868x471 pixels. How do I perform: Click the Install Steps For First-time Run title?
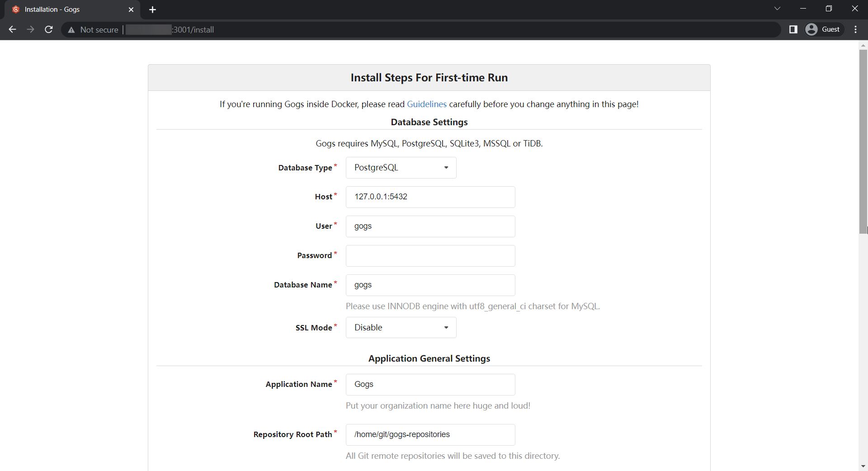(429, 78)
